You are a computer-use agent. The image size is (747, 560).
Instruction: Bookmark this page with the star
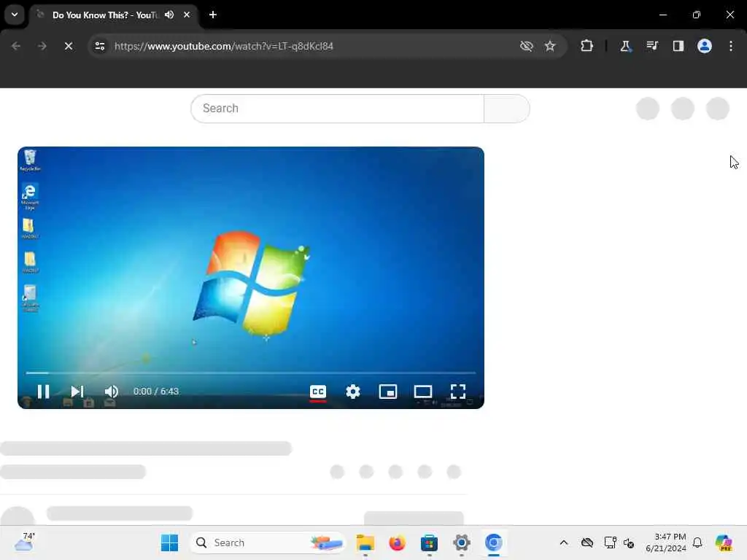pyautogui.click(x=550, y=46)
